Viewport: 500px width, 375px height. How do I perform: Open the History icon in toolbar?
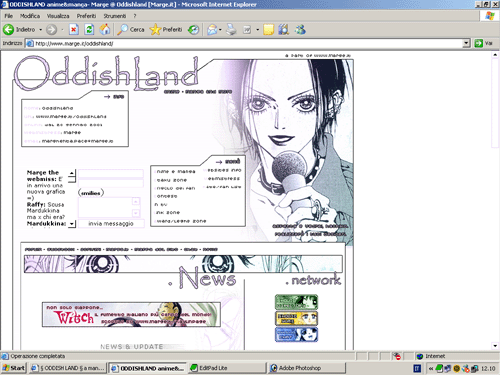(193, 30)
